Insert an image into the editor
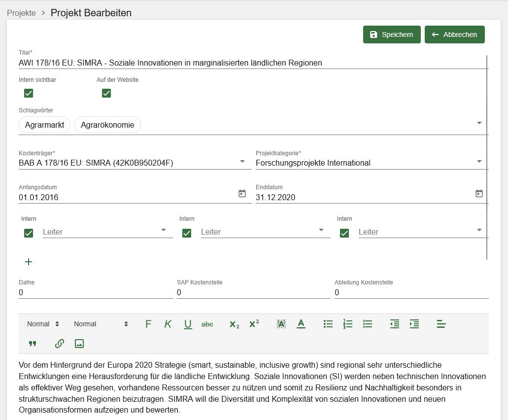Viewport: 508px width, 420px height. 79,344
